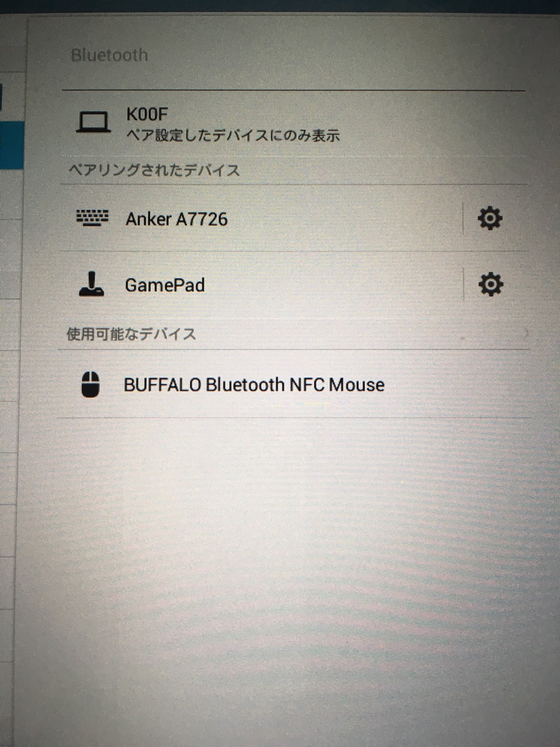The image size is (560, 747).
Task: Tap the '使用可能なデバイス' section header
Action: 131,334
